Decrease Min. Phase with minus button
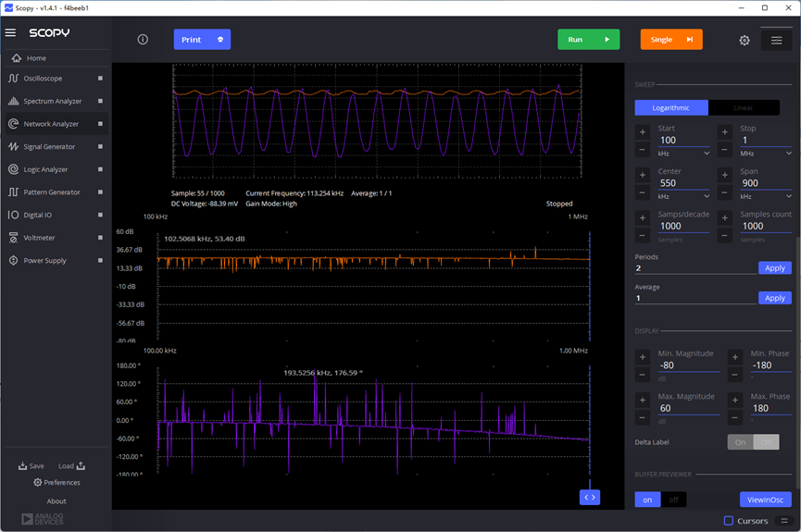 tap(734, 375)
